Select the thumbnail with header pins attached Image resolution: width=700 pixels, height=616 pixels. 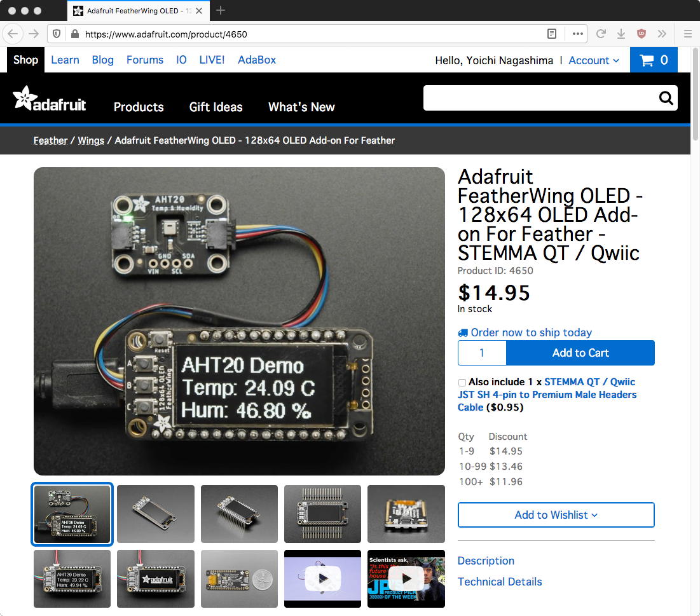(x=239, y=514)
